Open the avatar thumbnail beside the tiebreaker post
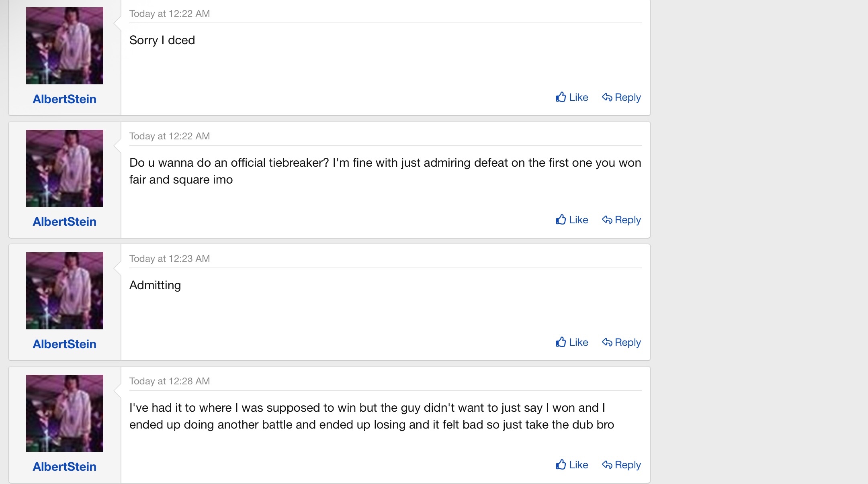This screenshot has width=868, height=484. point(65,168)
